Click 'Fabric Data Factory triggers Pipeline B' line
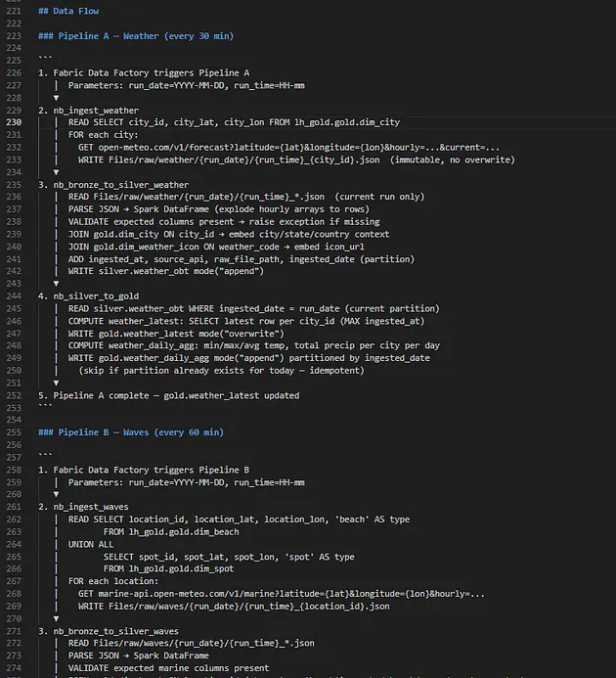Screen dimensions: 616x678 (x=144, y=470)
